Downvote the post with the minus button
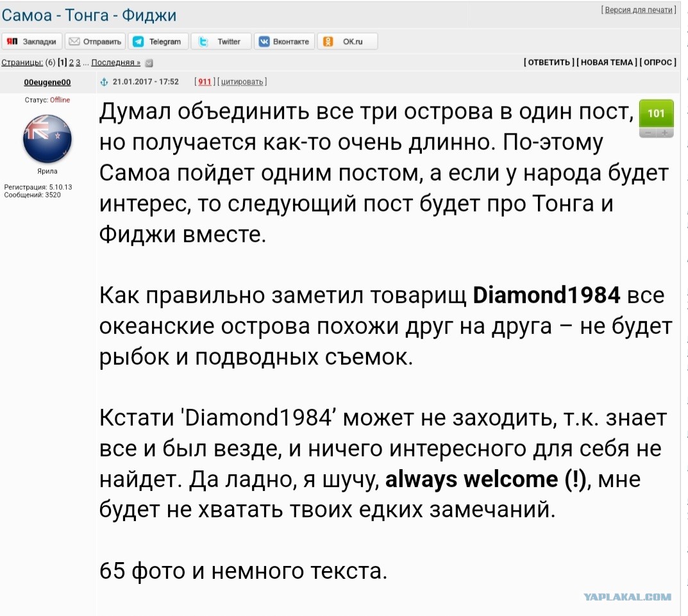The height and width of the screenshot is (616, 688). point(648,133)
